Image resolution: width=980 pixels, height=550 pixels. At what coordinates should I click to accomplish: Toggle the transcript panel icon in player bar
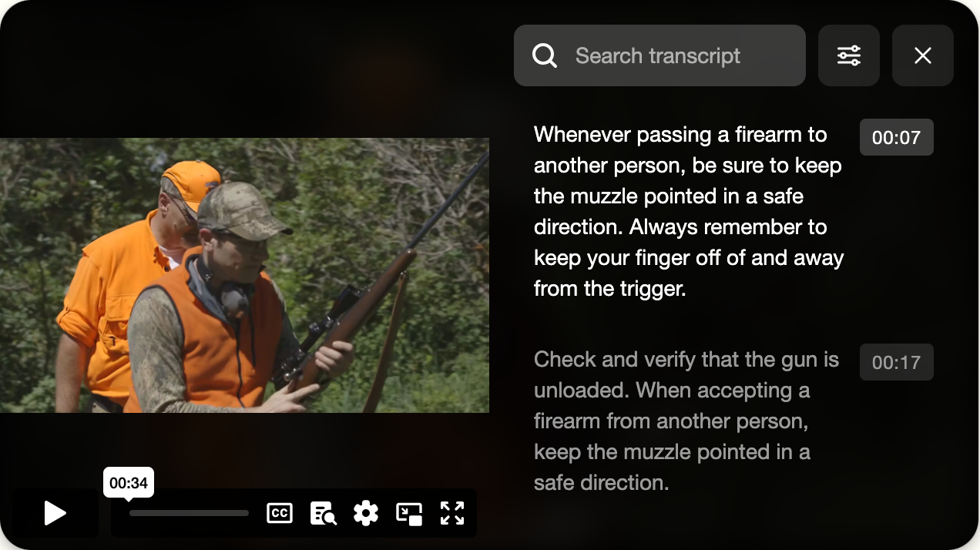(x=323, y=513)
